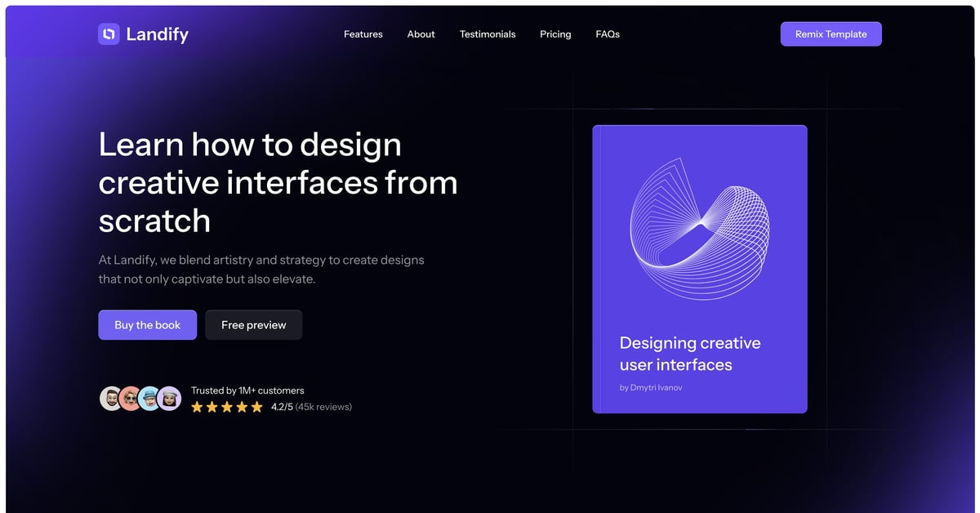
Task: Click the fifth rating star
Action: [x=256, y=406]
